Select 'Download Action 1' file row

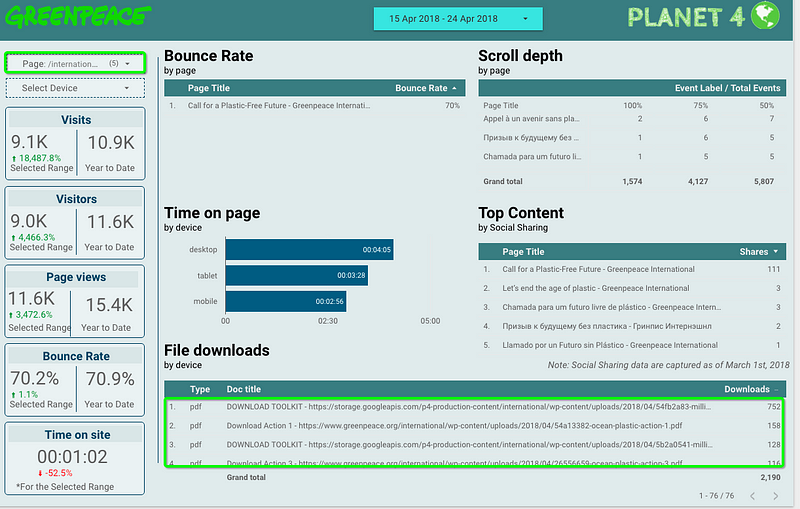coord(474,425)
